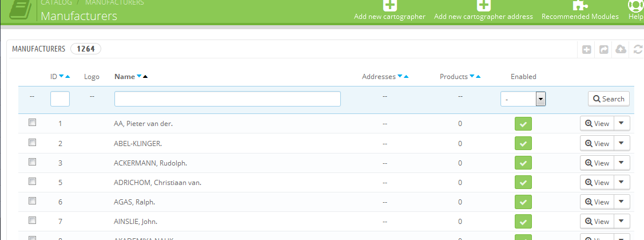Click the add new plus icon in panel header
The image size is (644, 240).
pyautogui.click(x=587, y=49)
